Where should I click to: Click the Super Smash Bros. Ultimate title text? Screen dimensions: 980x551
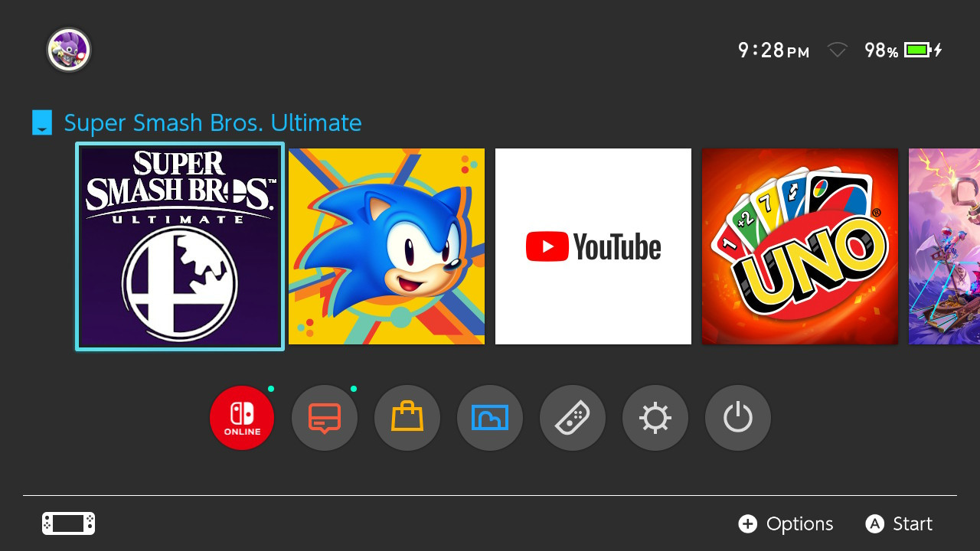(x=212, y=122)
